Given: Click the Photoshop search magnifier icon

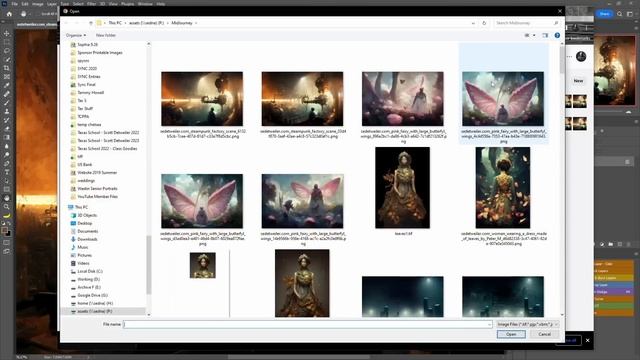Looking at the screenshot, I should (x=619, y=14).
